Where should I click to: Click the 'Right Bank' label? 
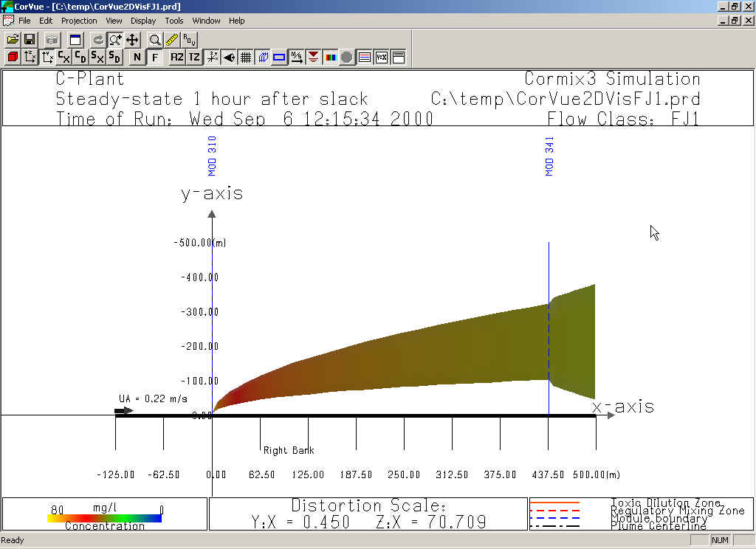pyautogui.click(x=289, y=450)
